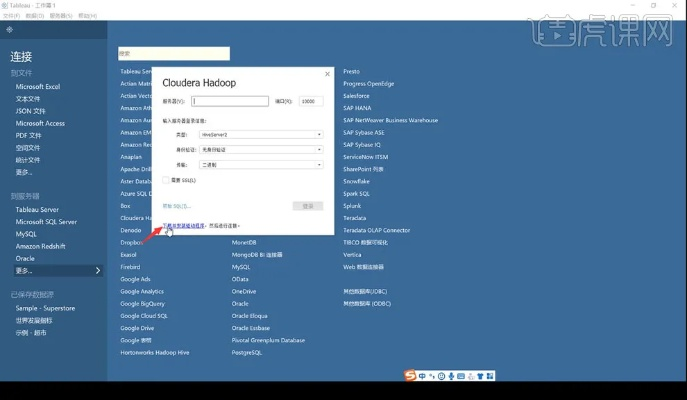Screen dimensions: 687x400
Task: Select SAP NetWeaver Business Warehouse
Action: point(390,120)
